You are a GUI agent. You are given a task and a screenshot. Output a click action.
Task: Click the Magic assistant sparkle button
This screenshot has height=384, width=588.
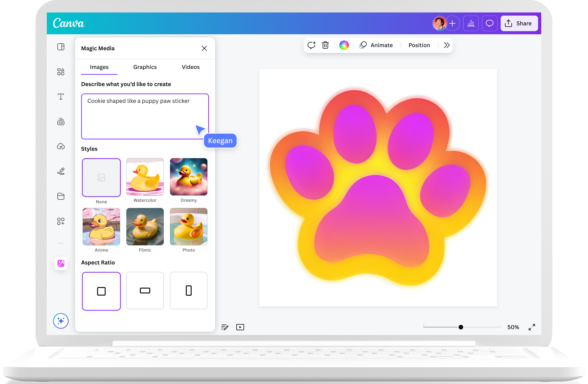(61, 321)
